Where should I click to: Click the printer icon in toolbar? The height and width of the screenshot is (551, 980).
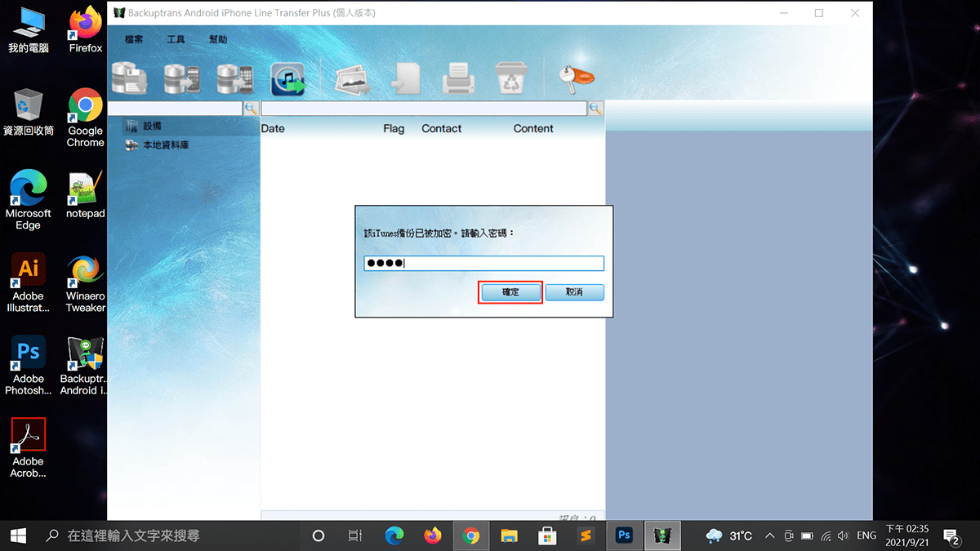458,79
